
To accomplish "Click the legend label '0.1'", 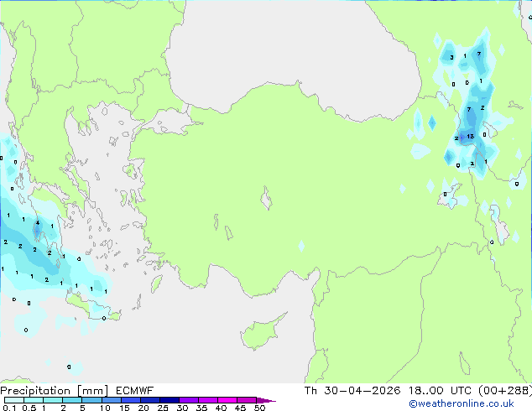I will click(9, 408).
